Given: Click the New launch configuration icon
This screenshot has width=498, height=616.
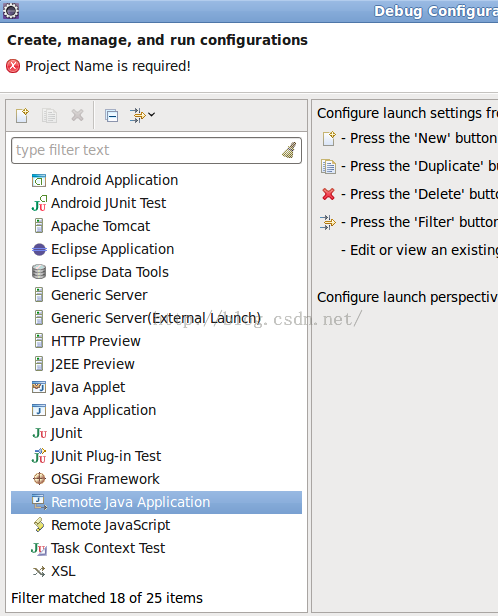Looking at the screenshot, I should click(x=22, y=116).
